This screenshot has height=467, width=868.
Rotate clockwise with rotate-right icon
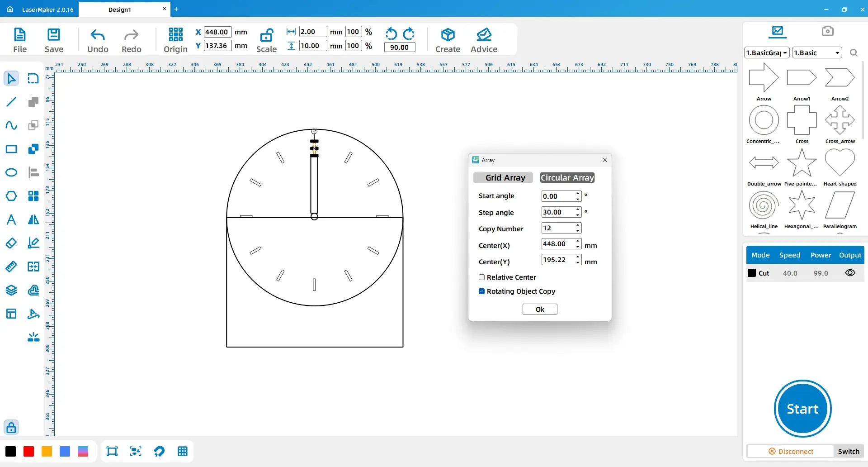click(x=409, y=34)
